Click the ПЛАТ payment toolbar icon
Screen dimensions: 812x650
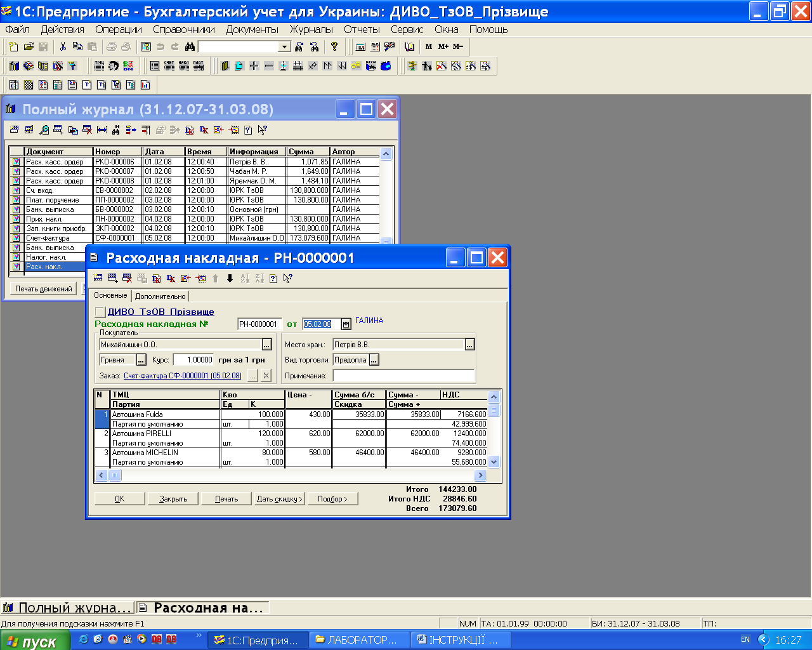coord(198,65)
